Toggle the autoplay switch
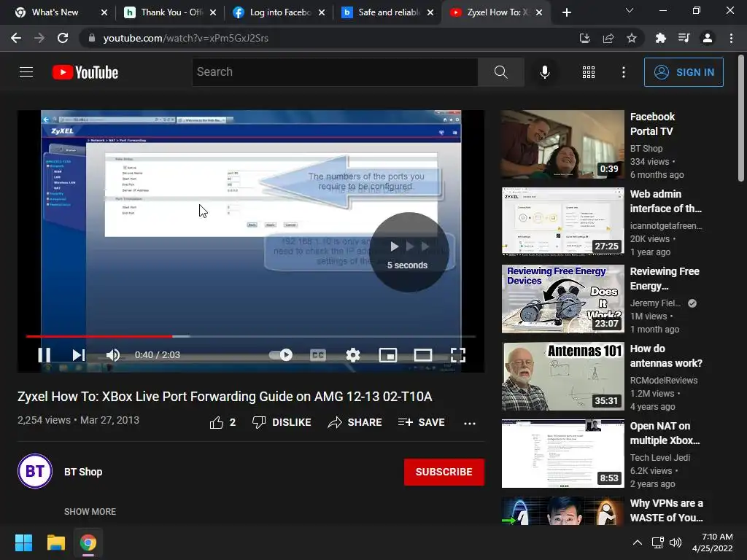The height and width of the screenshot is (560, 747). [281, 355]
